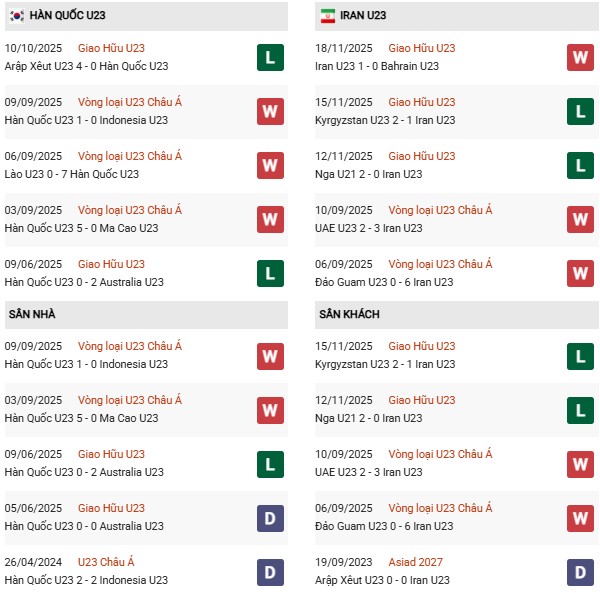Click Hàn Quốc U23 5-0 Ma Cao in top list
Screen dimensions: 600x593
[81, 228]
